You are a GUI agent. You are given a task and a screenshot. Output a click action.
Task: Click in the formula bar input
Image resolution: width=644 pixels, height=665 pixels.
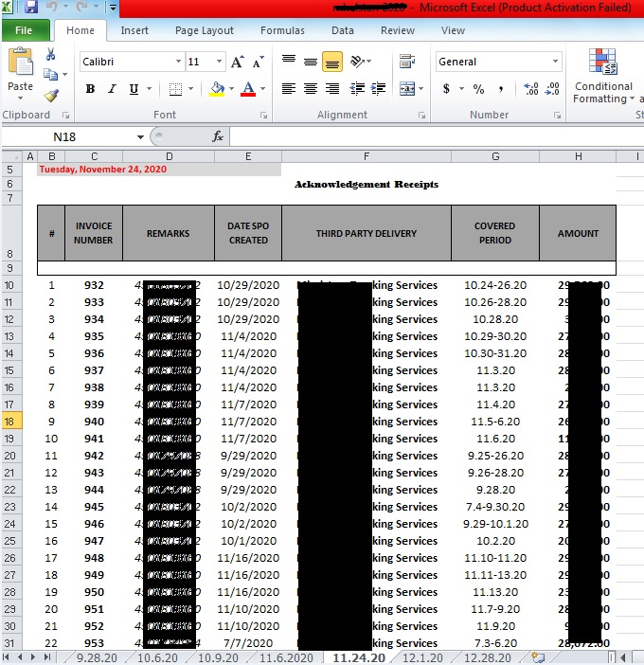[x=437, y=137]
